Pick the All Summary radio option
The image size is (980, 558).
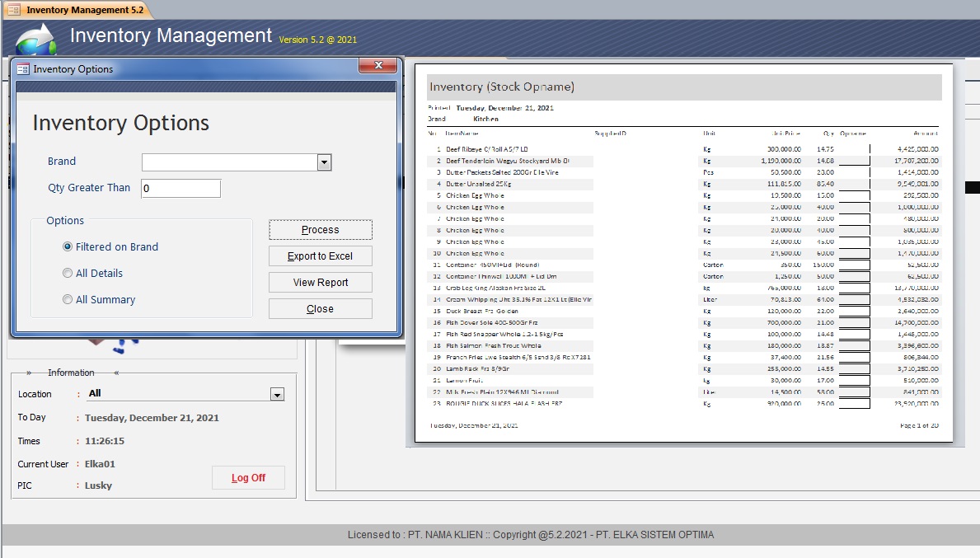point(68,299)
